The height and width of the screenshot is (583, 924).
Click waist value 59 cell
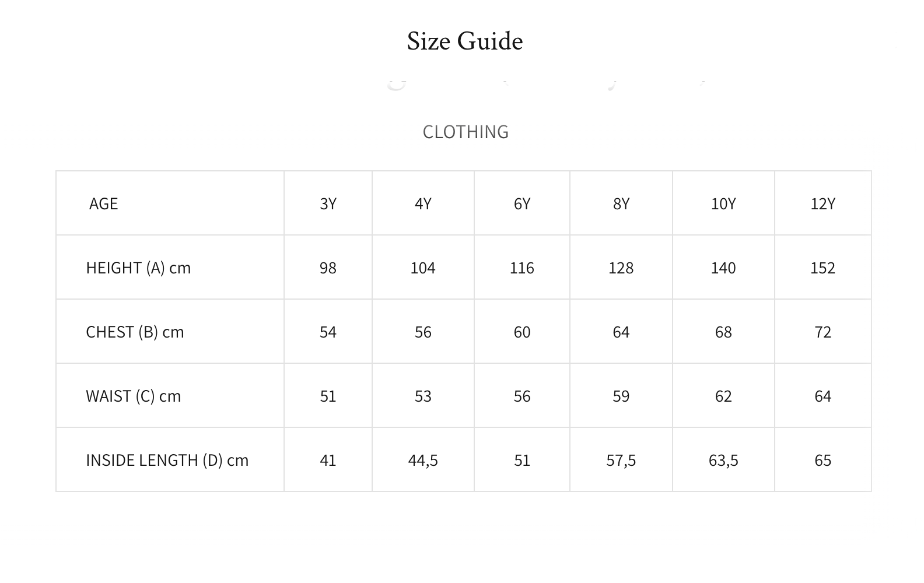621,396
